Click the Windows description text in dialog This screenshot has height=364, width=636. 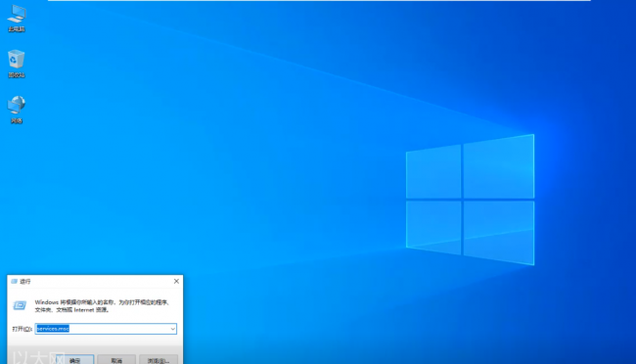coord(102,306)
